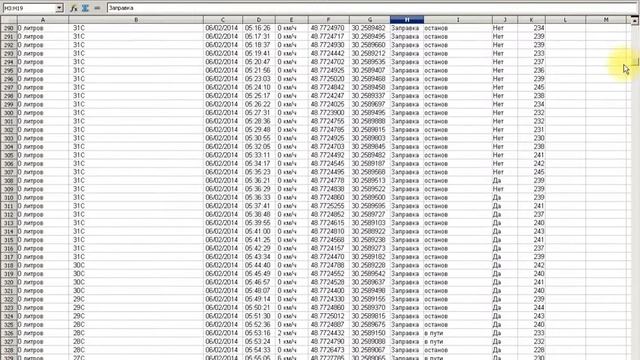Select row 300 header
Image resolution: width=640 pixels, height=360 pixels.
point(9,113)
